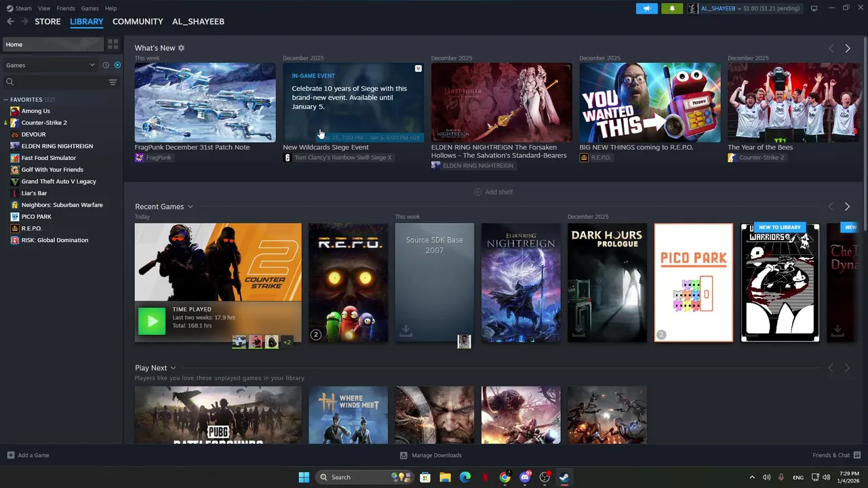The height and width of the screenshot is (488, 868).
Task: Select Grand Theft Auto V Legacy
Action: (58, 182)
